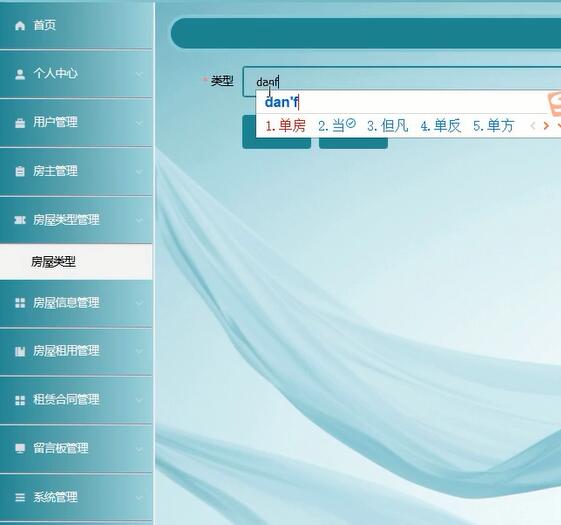Open the 房主管理 menu label
This screenshot has width=561, height=525.
[55, 171]
